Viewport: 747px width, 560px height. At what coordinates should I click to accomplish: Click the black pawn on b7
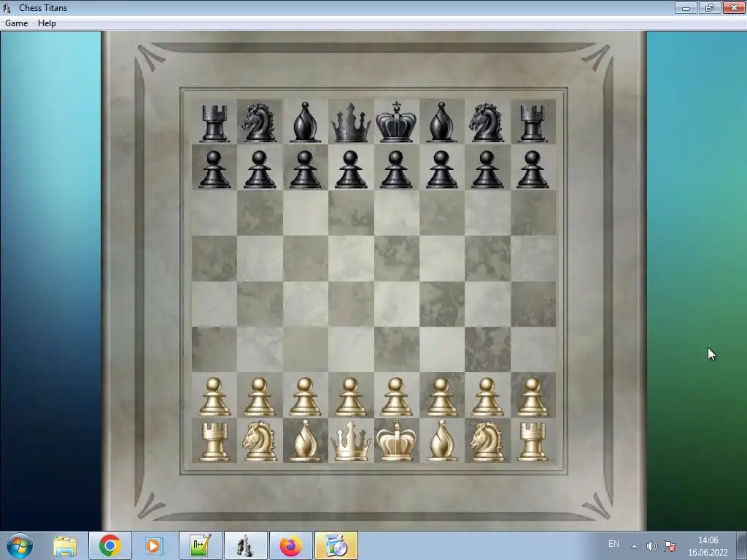coord(260,169)
